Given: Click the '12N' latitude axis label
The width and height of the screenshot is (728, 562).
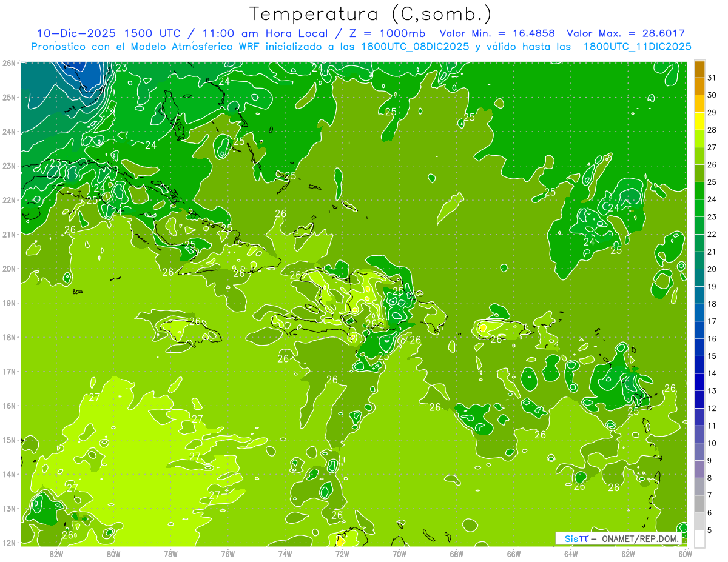Looking at the screenshot, I should (x=8, y=543).
